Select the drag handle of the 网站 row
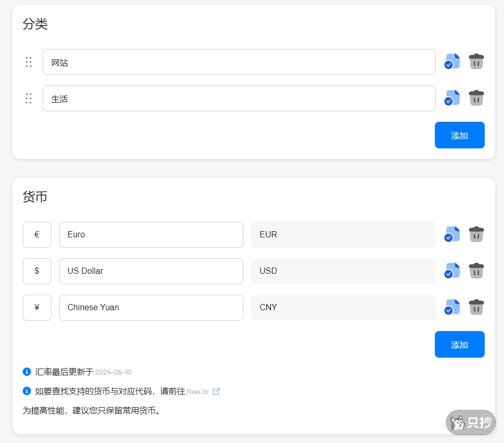The image size is (504, 443). pyautogui.click(x=29, y=61)
